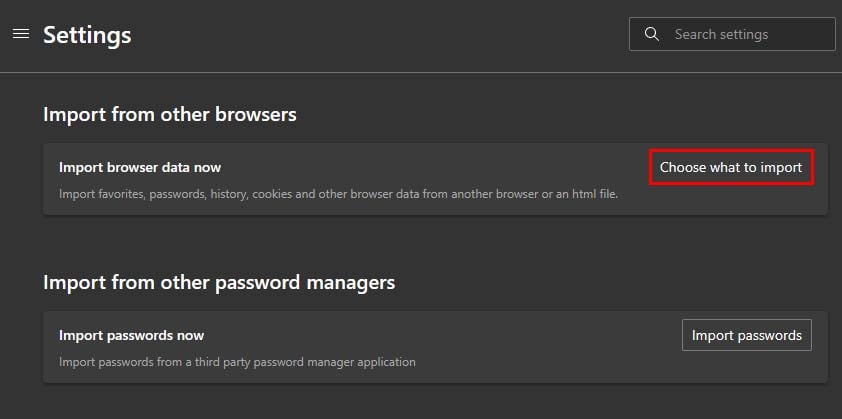The height and width of the screenshot is (419, 842).
Task: Click the magnifying glass search icon
Action: pyautogui.click(x=652, y=34)
